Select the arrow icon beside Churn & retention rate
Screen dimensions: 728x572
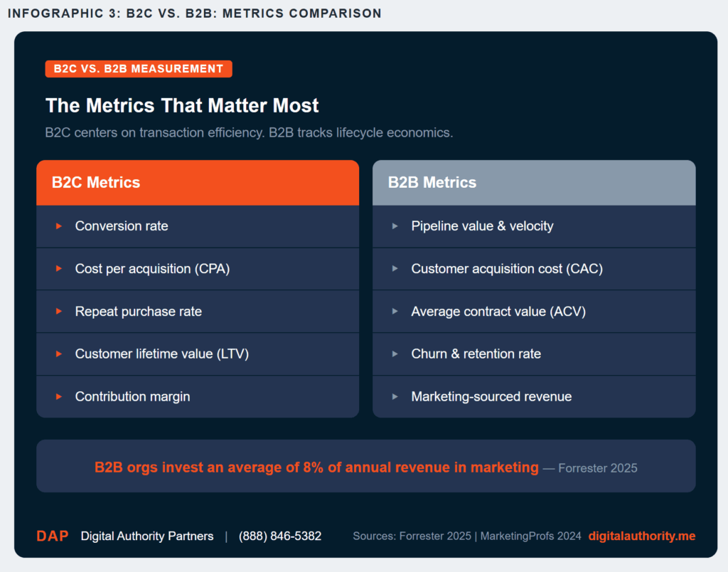point(395,354)
